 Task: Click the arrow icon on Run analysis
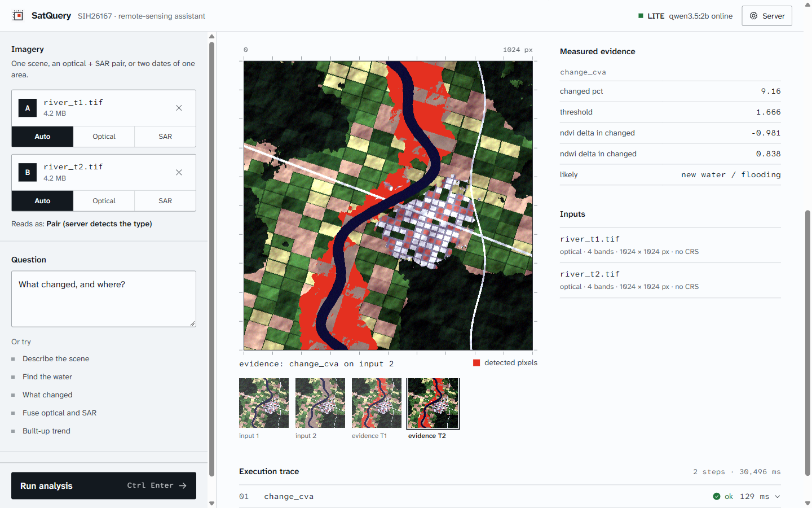click(x=183, y=485)
